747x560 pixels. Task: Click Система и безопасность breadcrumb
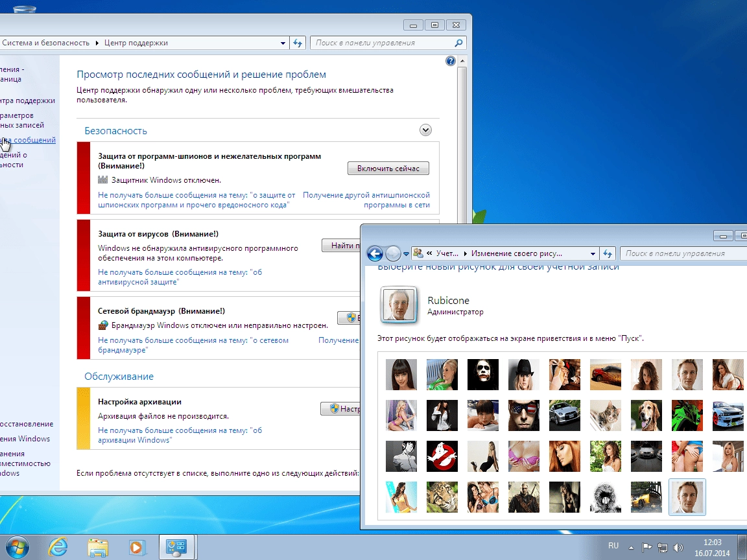click(x=45, y=43)
